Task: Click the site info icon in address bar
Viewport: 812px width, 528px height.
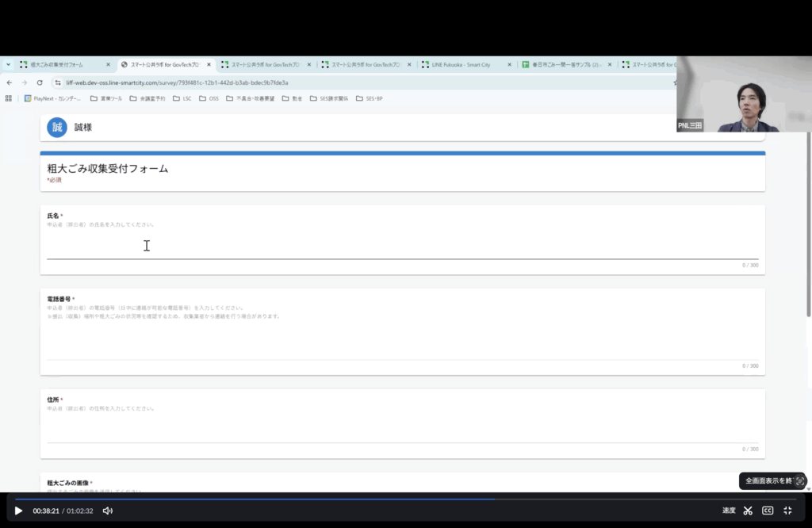Action: click(57, 82)
